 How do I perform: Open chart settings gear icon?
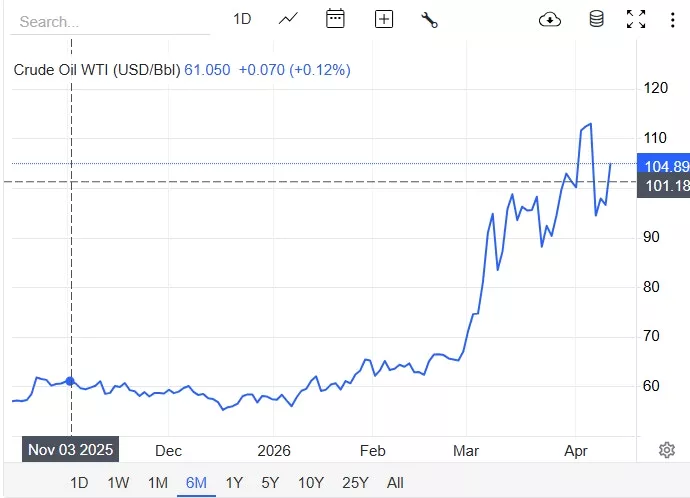point(667,450)
